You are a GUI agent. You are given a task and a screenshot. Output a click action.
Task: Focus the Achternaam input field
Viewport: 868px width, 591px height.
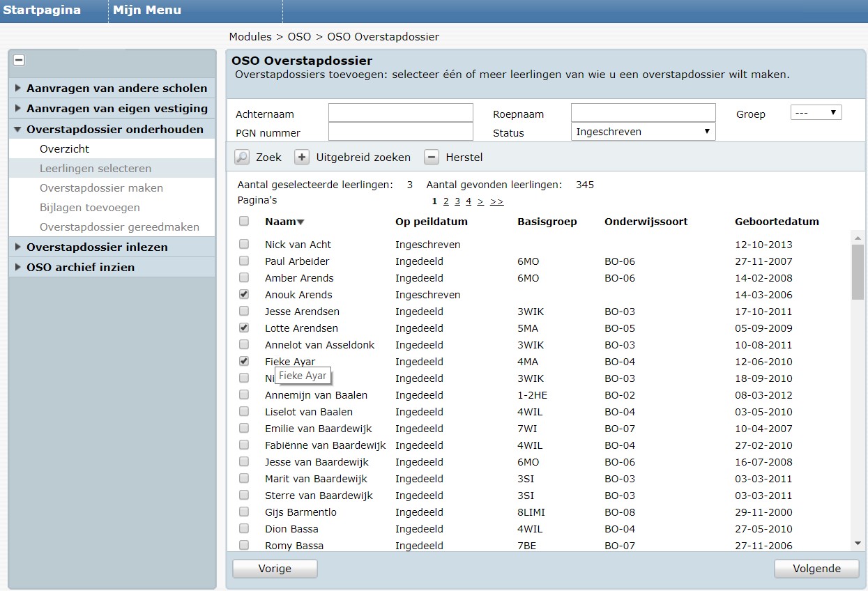coord(401,113)
